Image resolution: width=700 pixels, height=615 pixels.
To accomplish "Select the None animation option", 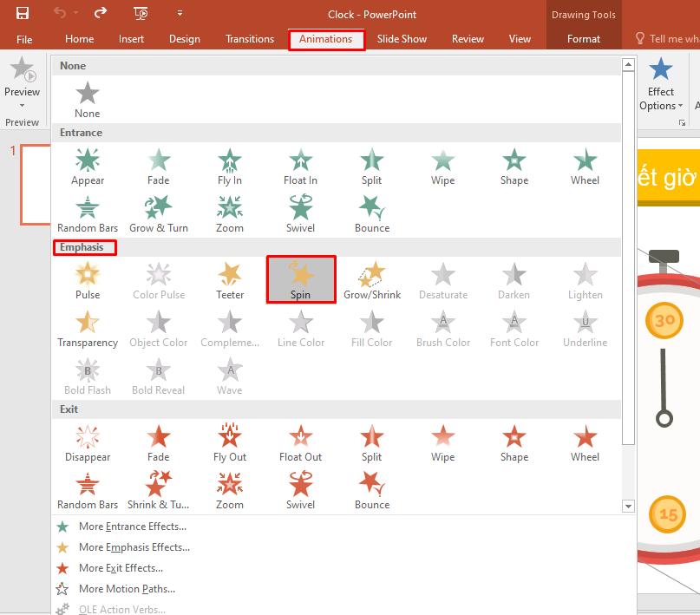I will point(88,101).
